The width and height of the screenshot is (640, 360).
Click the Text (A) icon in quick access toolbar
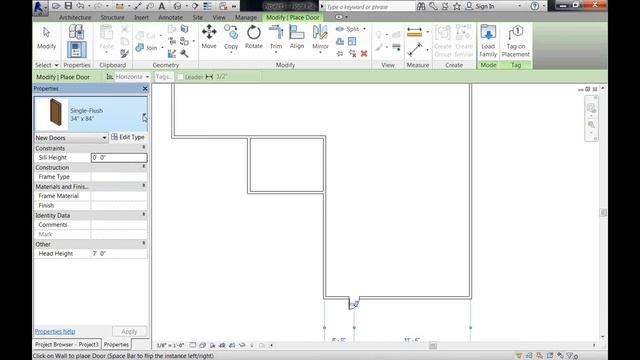tap(162, 6)
